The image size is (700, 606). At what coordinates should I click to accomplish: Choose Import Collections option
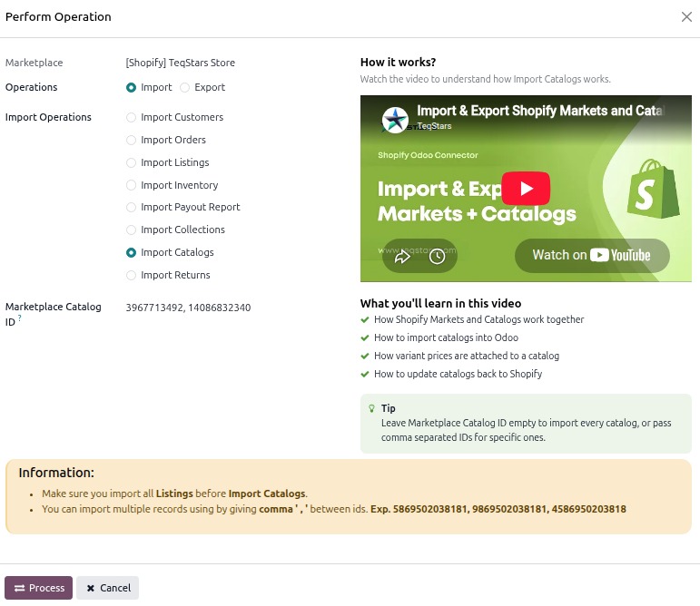[131, 230]
